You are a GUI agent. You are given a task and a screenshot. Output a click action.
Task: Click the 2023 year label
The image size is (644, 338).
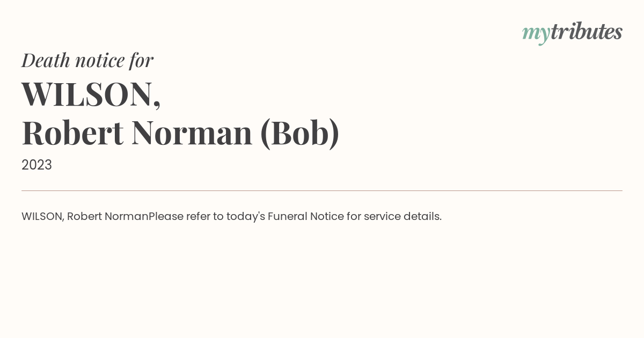(x=36, y=165)
